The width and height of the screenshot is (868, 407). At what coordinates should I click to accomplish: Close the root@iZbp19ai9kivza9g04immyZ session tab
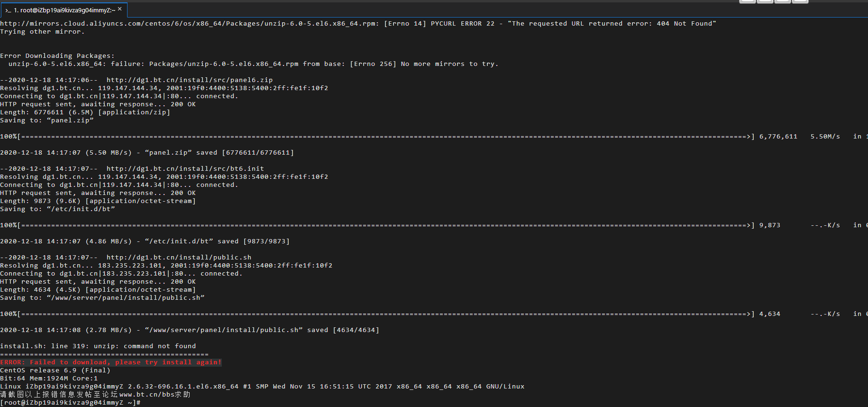click(x=119, y=9)
